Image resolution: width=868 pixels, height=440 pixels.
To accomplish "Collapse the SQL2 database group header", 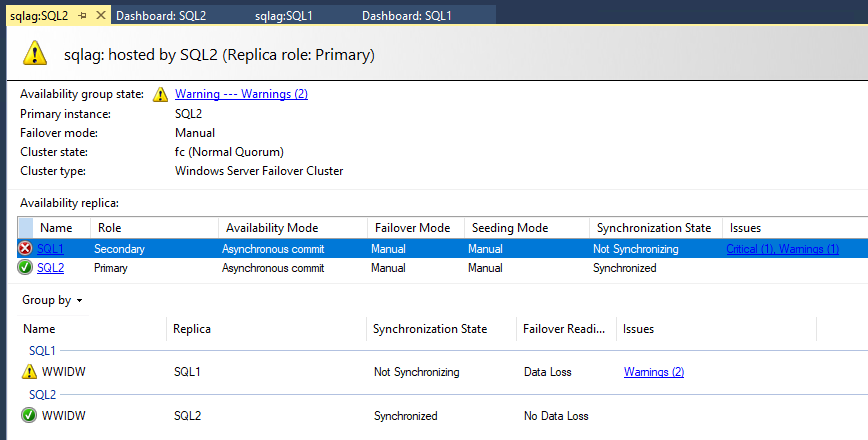I will pyautogui.click(x=42, y=395).
